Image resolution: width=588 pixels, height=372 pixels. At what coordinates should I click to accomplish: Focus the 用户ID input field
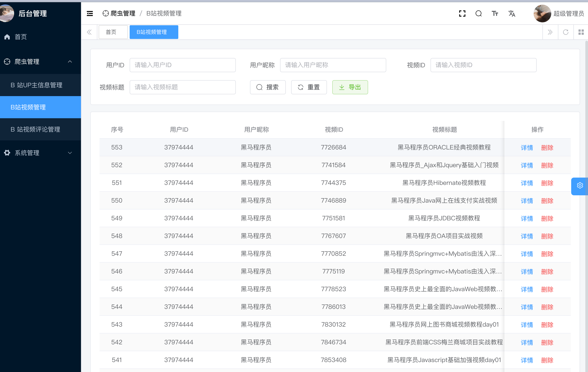tap(183, 65)
